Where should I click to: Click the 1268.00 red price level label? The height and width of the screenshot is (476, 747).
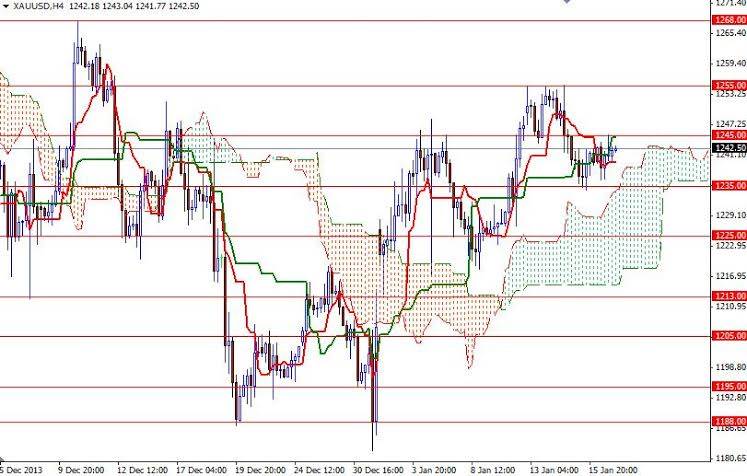(729, 20)
